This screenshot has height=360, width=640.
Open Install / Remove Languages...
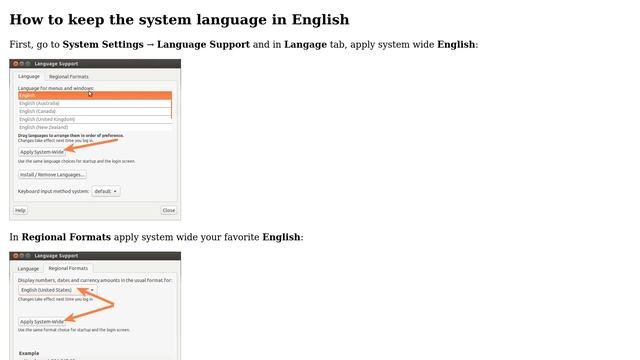click(52, 175)
